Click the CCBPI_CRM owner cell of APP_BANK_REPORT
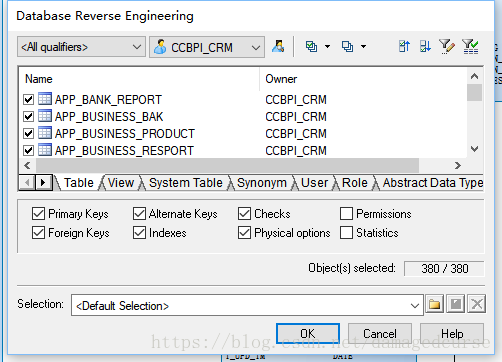Screen dimensions: 502x362 point(296,100)
